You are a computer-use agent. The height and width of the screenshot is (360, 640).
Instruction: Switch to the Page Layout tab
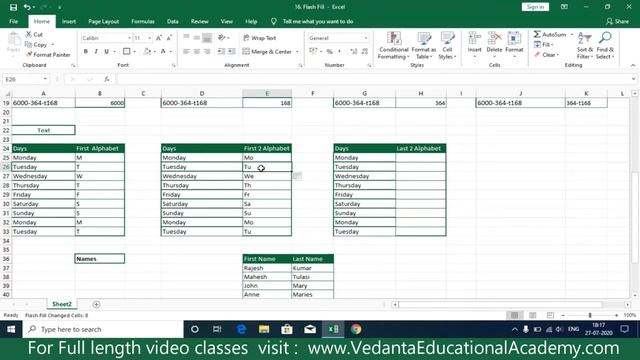104,21
